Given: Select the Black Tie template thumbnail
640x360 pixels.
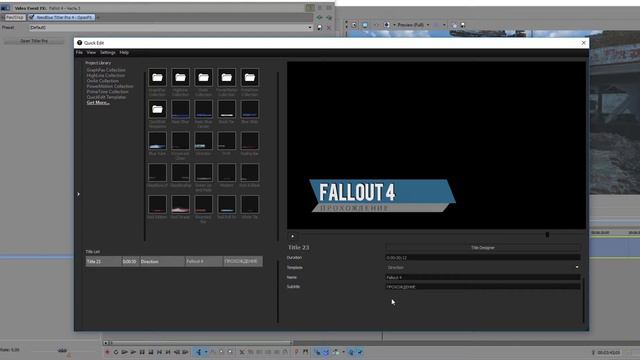Looking at the screenshot, I should (x=227, y=109).
